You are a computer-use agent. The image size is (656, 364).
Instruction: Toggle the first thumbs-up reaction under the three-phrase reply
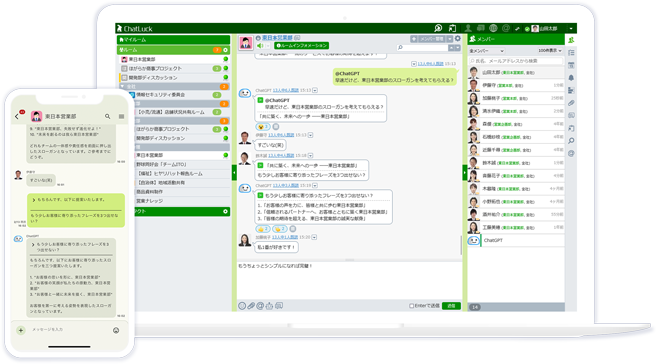263,229
